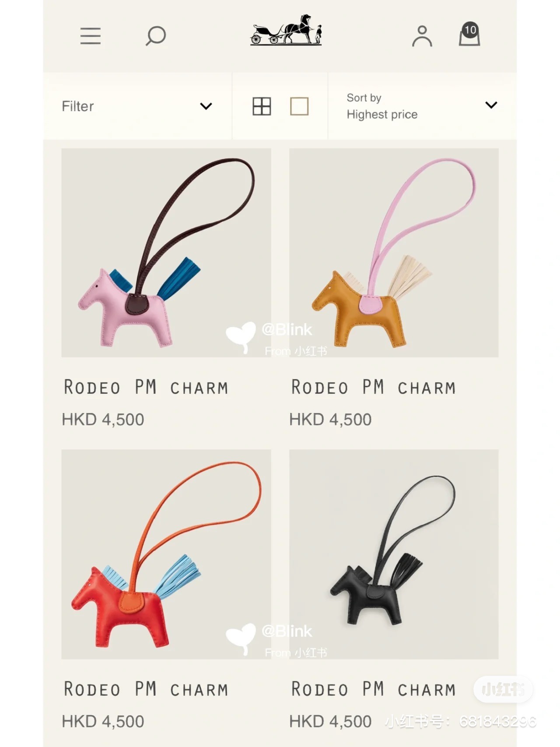Click the Filter chevron arrow

[x=206, y=106]
